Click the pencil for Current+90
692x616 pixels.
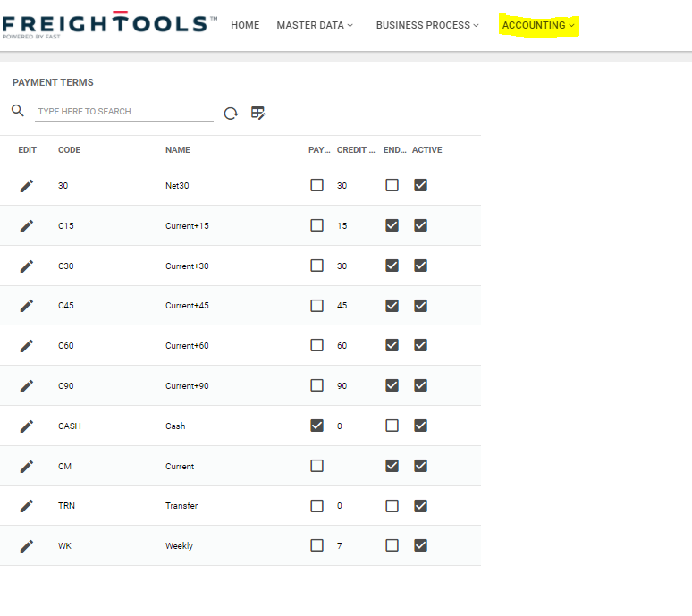(x=27, y=385)
